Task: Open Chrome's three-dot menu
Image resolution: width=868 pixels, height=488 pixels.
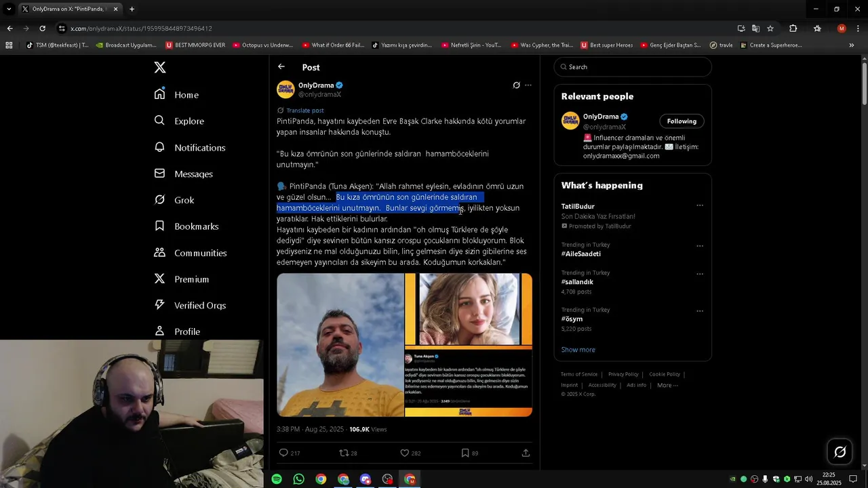Action: coord(858,28)
